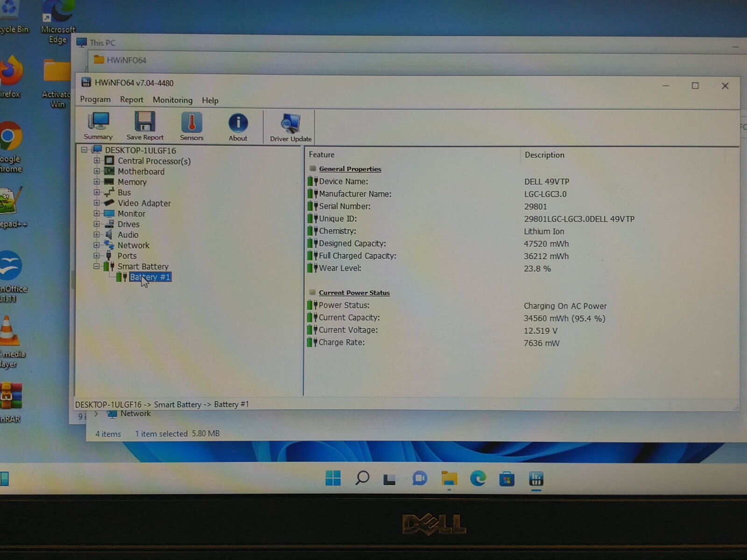Select the Smart Battery icon
The image size is (747, 560).
(x=109, y=266)
